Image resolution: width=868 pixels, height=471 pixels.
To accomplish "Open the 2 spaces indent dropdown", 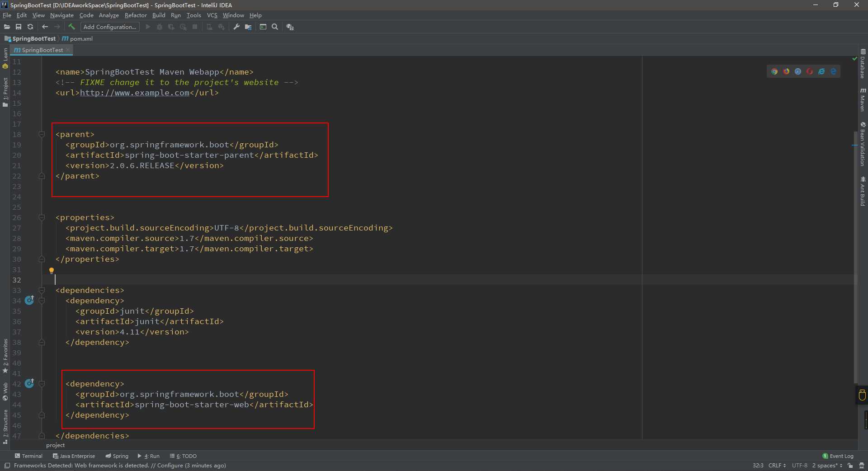I will pos(827,466).
